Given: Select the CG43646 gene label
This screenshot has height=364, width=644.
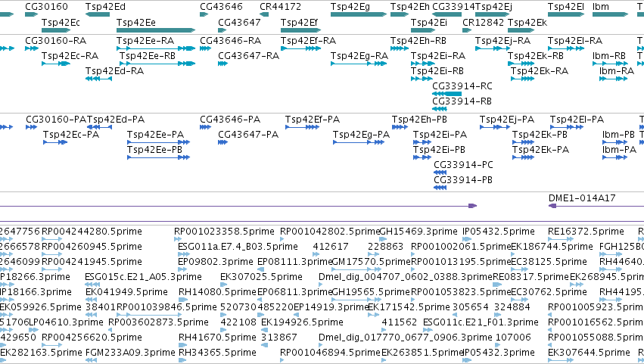Looking at the screenshot, I should tap(221, 7).
